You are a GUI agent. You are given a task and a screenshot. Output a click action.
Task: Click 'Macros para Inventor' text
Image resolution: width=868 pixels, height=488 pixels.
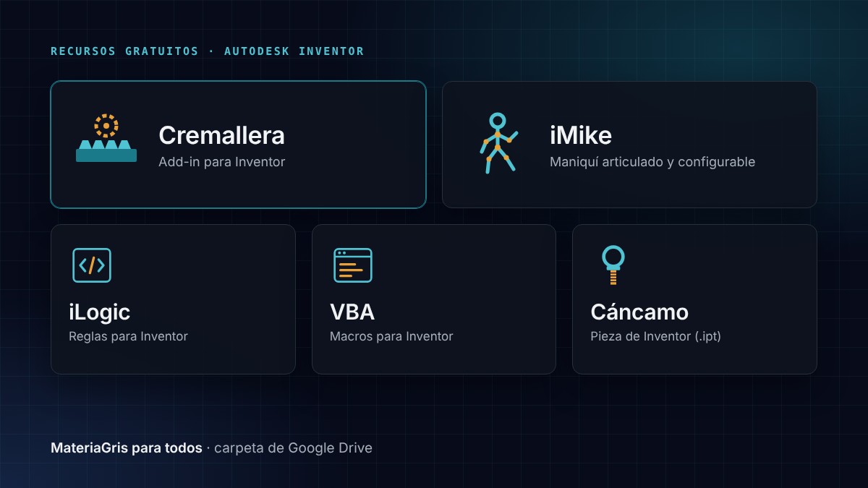pos(391,336)
